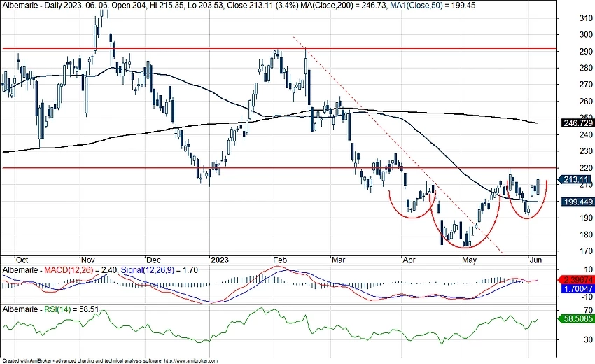This screenshot has height=364, width=595.
Task: Click the 220 price axis tick
Action: pos(586,168)
